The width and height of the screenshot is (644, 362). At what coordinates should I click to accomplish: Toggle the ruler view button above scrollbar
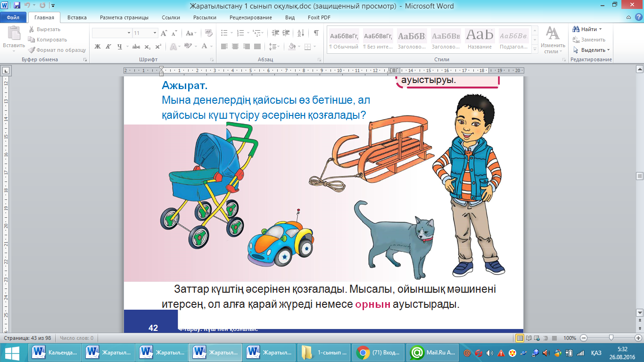click(x=639, y=69)
